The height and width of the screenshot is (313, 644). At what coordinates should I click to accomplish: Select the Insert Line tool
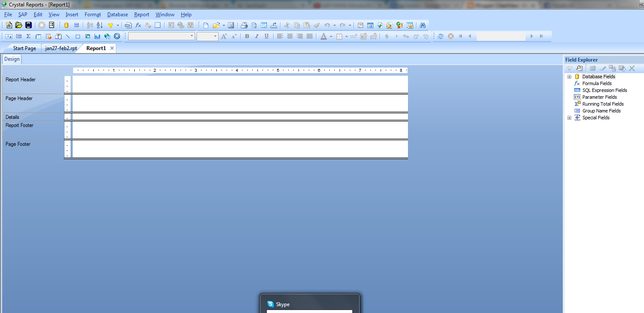pos(68,36)
